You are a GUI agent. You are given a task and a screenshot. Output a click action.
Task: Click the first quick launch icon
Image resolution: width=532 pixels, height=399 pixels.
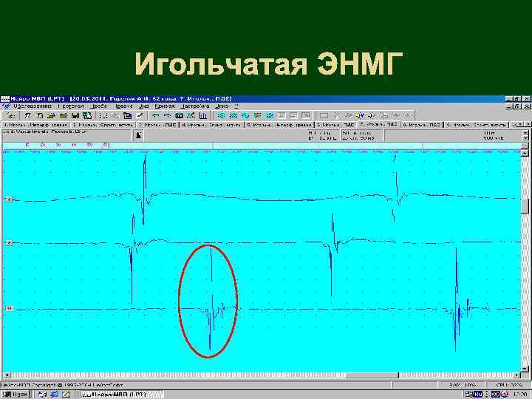42,395
